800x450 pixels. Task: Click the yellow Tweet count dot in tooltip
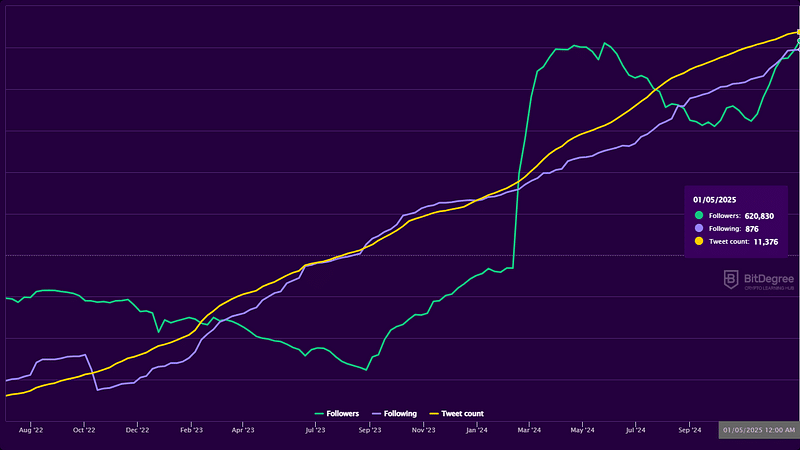coord(699,241)
